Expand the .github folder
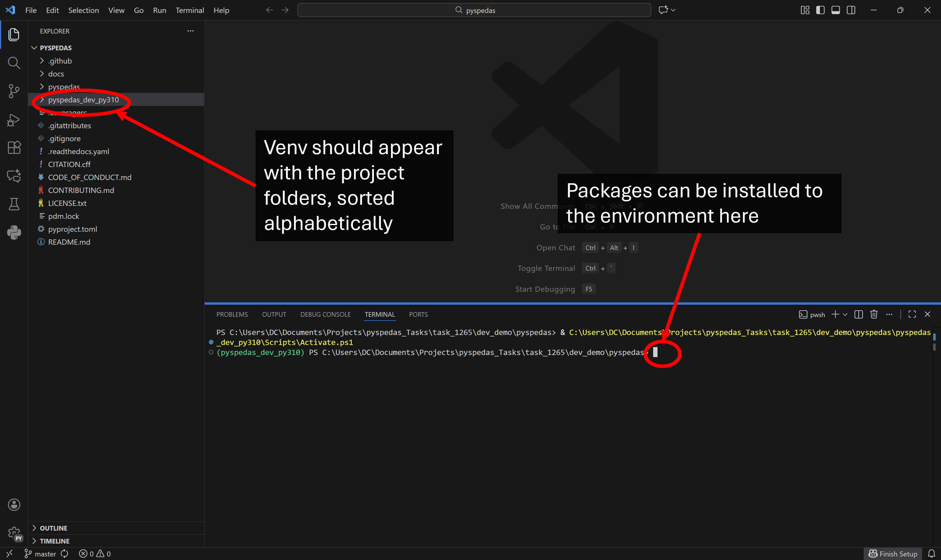The width and height of the screenshot is (941, 560). pyautogui.click(x=116, y=61)
